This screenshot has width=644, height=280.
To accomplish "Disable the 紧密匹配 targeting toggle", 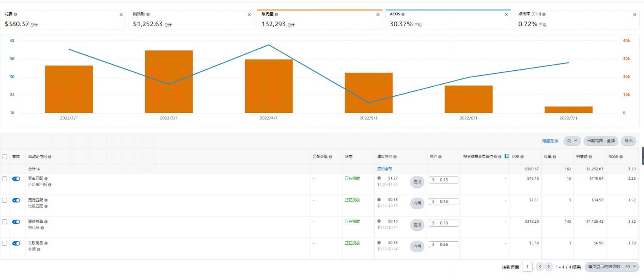I will (x=16, y=179).
